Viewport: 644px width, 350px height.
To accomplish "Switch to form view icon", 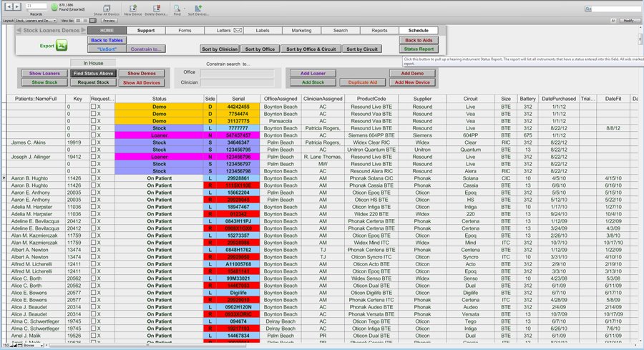I will click(x=78, y=21).
